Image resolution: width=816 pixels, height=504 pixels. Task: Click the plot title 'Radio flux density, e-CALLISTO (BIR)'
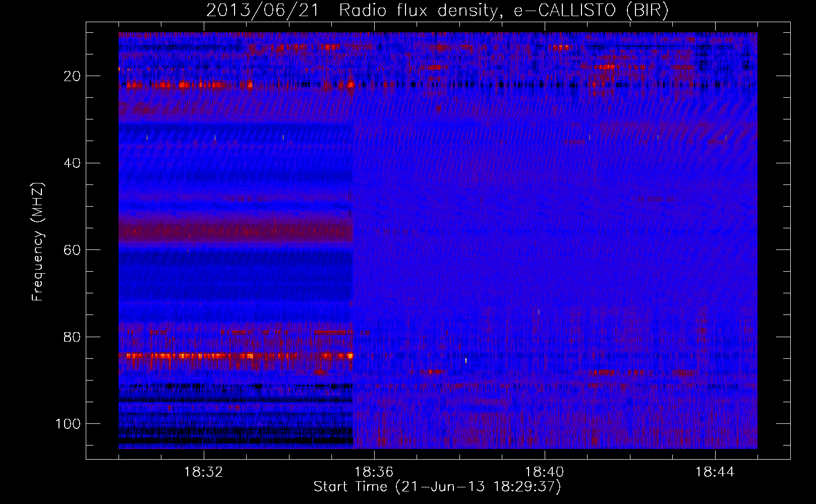tap(504, 10)
